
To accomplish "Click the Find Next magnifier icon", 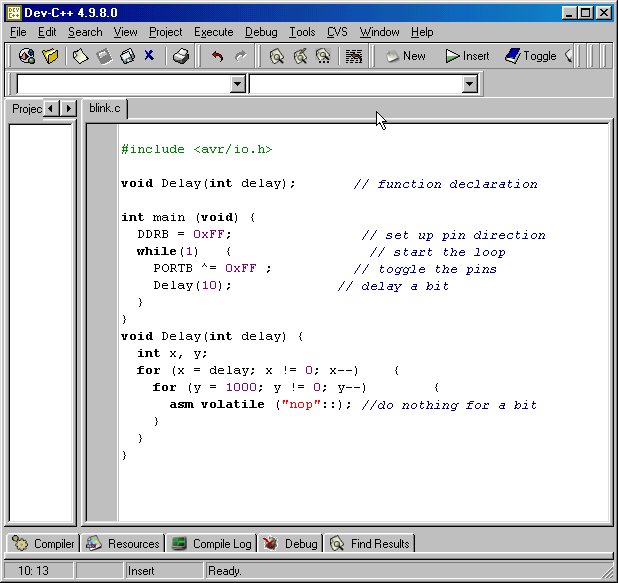I will point(324,56).
